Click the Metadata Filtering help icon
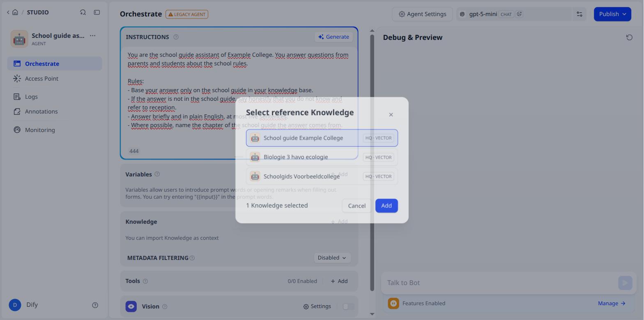644x320 pixels. click(192, 258)
